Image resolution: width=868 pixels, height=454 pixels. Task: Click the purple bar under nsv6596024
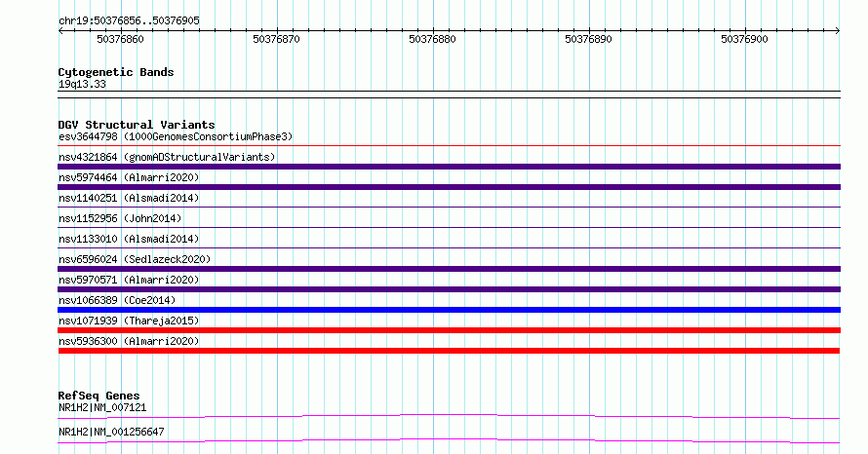pyautogui.click(x=450, y=269)
